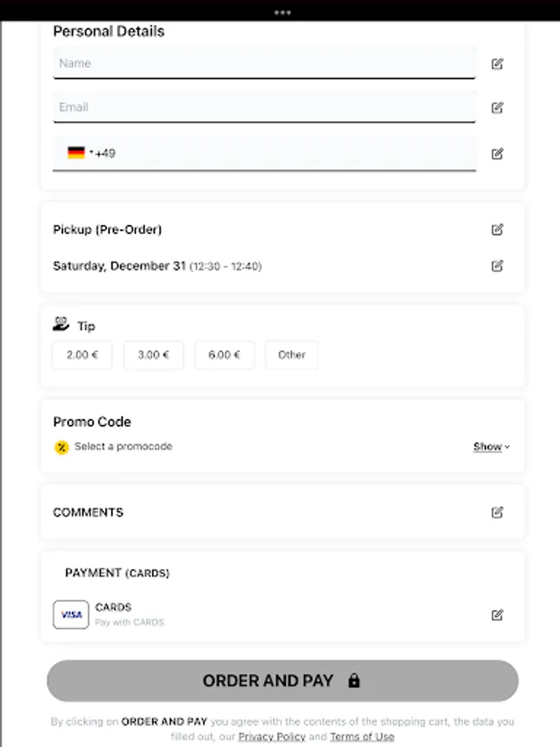Click into the Name input field
Viewport: 560px width, 747px height.
(x=264, y=63)
